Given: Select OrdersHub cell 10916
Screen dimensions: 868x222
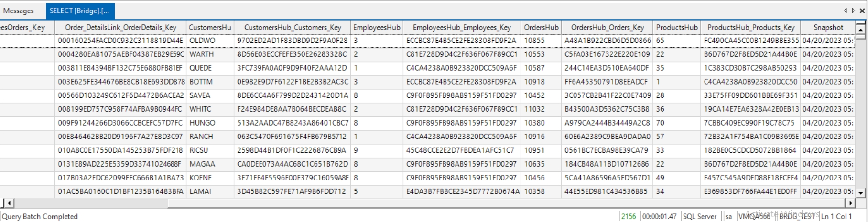Looking at the screenshot, I should coord(541,137).
